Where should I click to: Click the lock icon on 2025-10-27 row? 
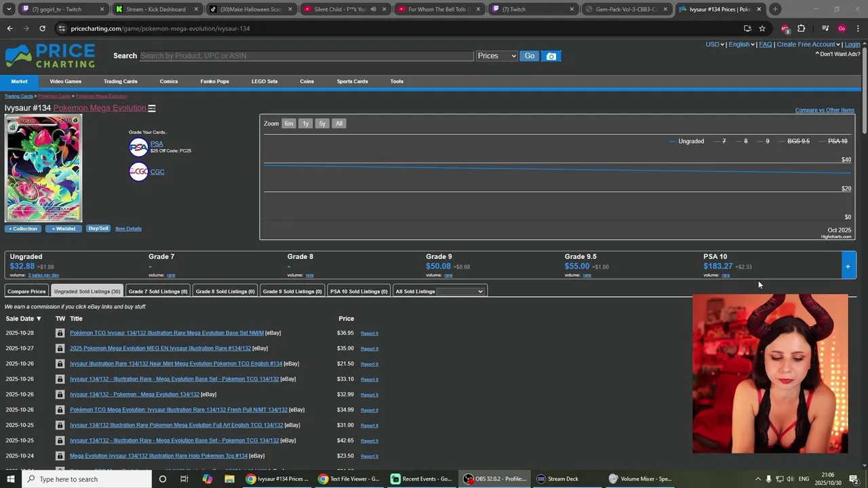coord(60,348)
